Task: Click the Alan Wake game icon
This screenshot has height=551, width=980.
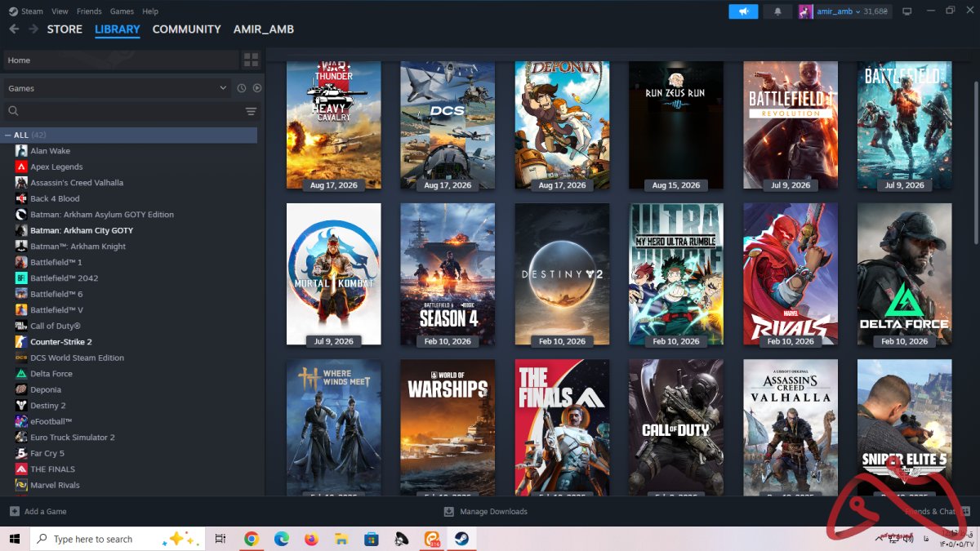Action: click(21, 151)
